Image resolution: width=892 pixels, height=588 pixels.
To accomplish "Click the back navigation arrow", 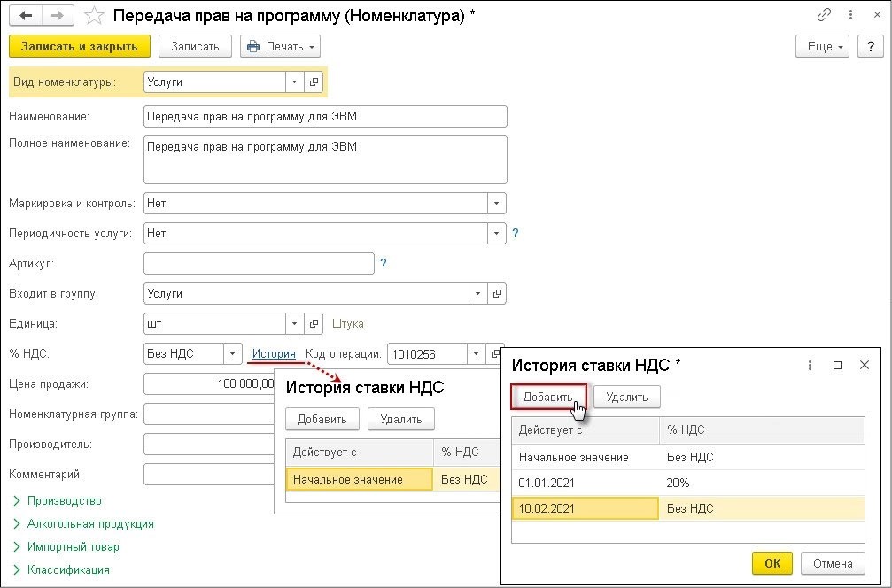I will click(26, 16).
